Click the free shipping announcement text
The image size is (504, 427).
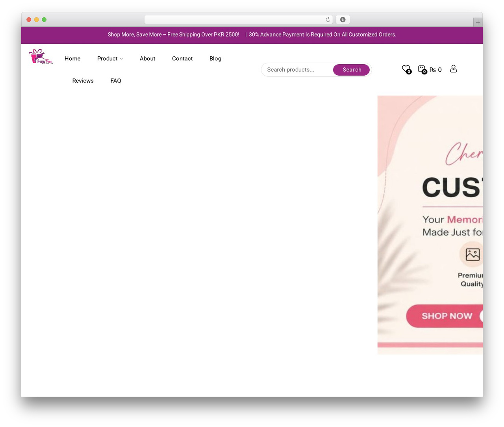tap(173, 35)
